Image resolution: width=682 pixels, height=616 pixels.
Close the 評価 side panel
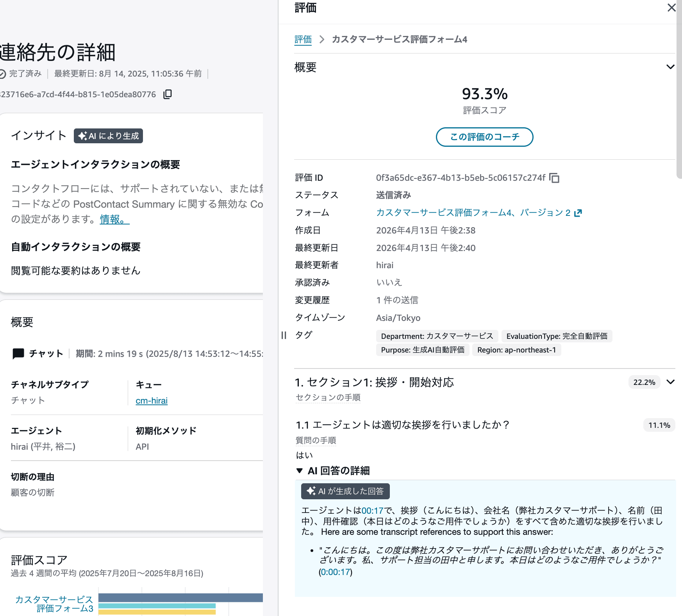671,8
